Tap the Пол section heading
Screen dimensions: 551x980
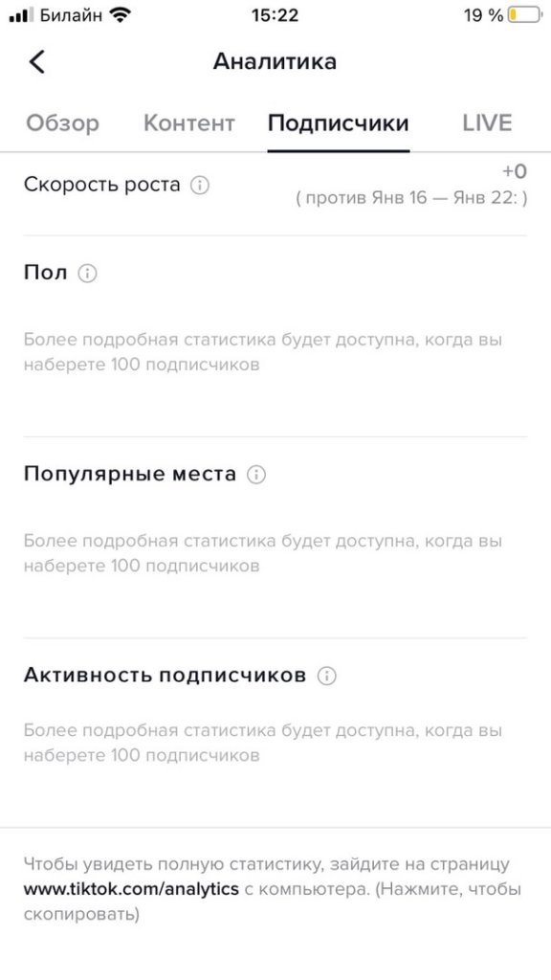pyautogui.click(x=46, y=274)
